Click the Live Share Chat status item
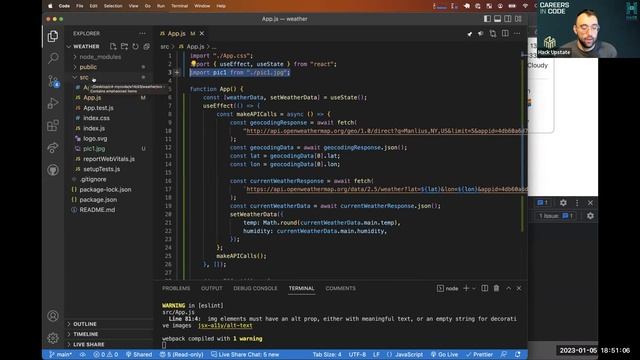The height and width of the screenshot is (360, 640). 245,354
